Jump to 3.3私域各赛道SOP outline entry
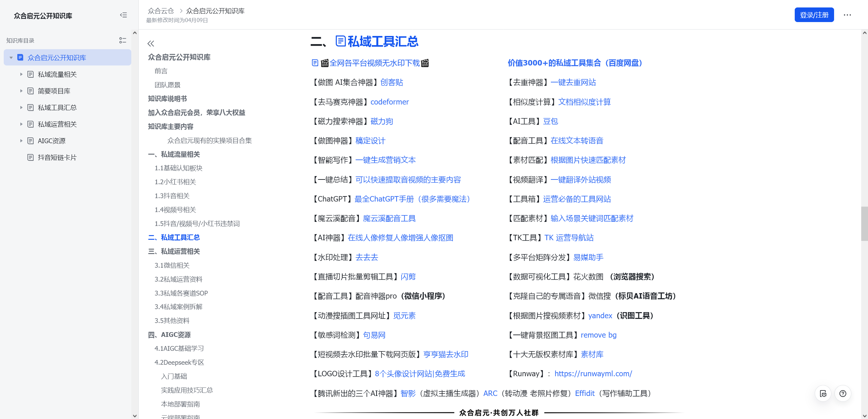Image resolution: width=868 pixels, height=419 pixels. pyautogui.click(x=181, y=293)
